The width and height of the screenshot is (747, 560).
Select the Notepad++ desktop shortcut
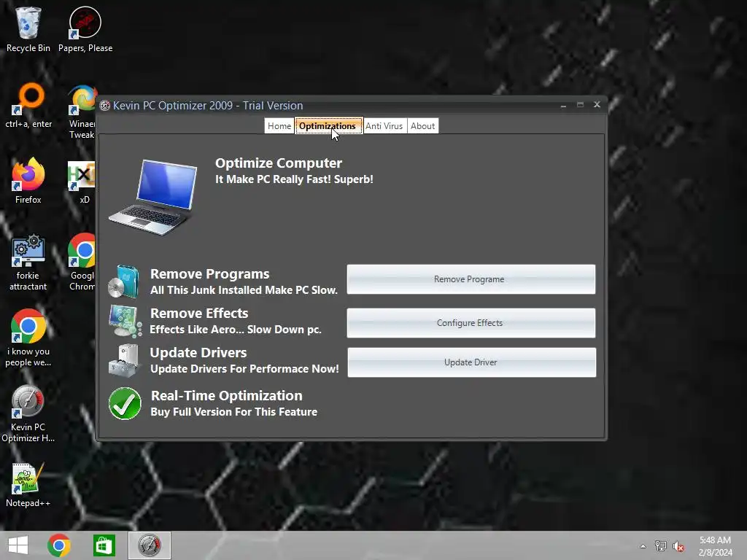[x=28, y=485]
